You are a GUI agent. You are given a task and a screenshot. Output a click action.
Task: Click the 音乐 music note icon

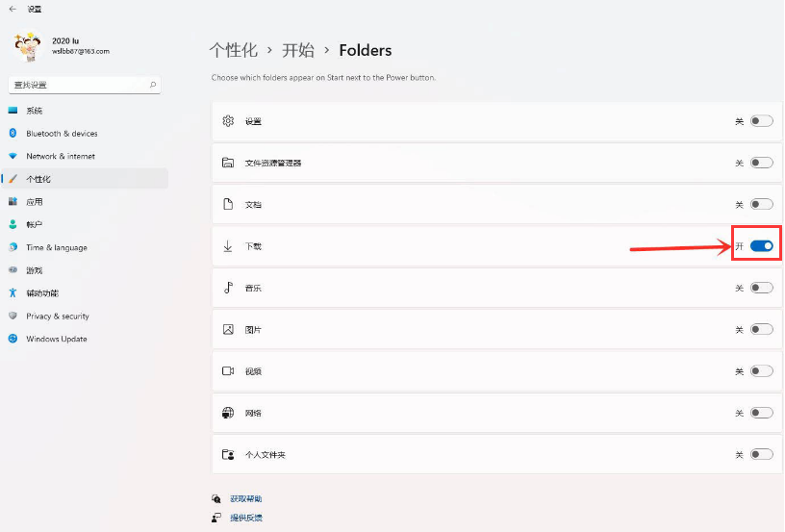228,288
